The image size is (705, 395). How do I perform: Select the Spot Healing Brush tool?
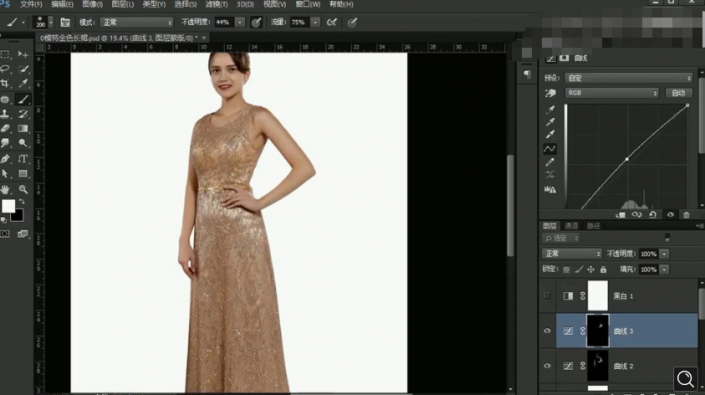click(5, 99)
